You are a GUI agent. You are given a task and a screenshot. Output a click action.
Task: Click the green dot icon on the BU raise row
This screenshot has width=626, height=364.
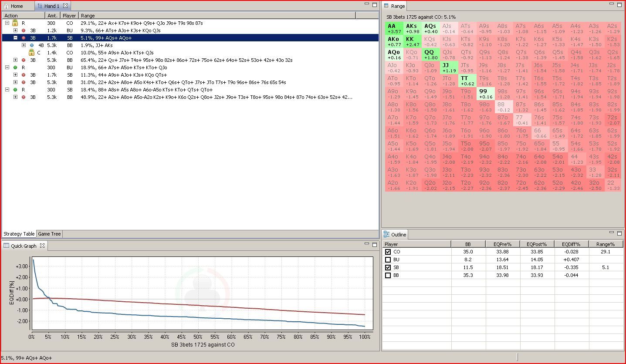pyautogui.click(x=15, y=67)
